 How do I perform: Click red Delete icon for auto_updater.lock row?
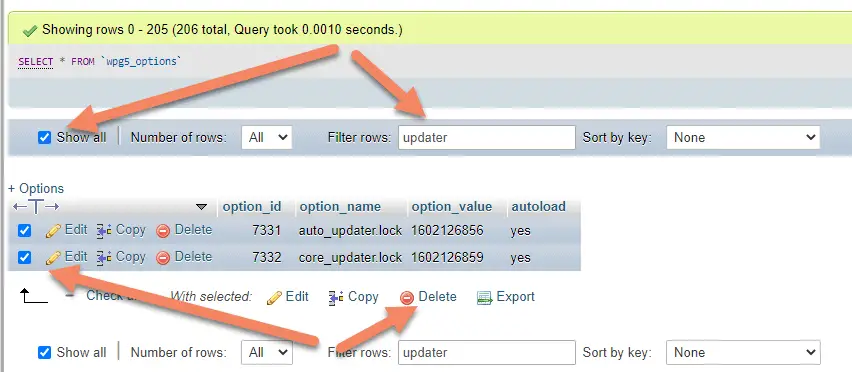tap(163, 231)
